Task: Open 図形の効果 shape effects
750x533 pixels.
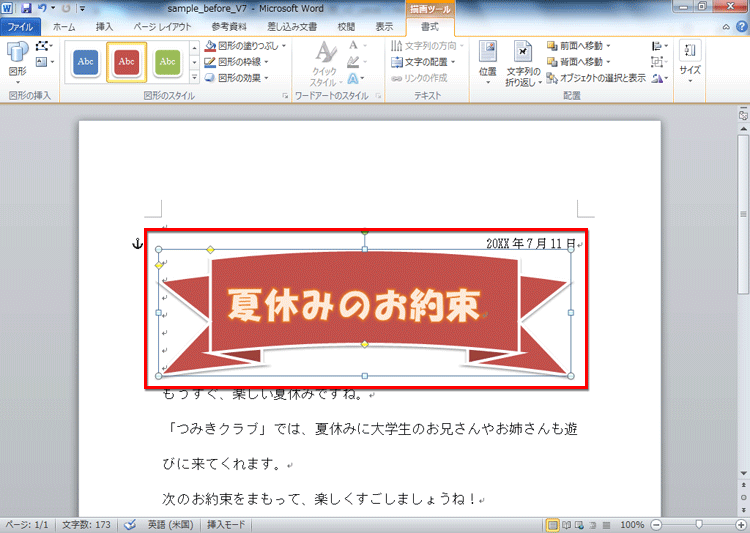Action: pyautogui.click(x=236, y=78)
